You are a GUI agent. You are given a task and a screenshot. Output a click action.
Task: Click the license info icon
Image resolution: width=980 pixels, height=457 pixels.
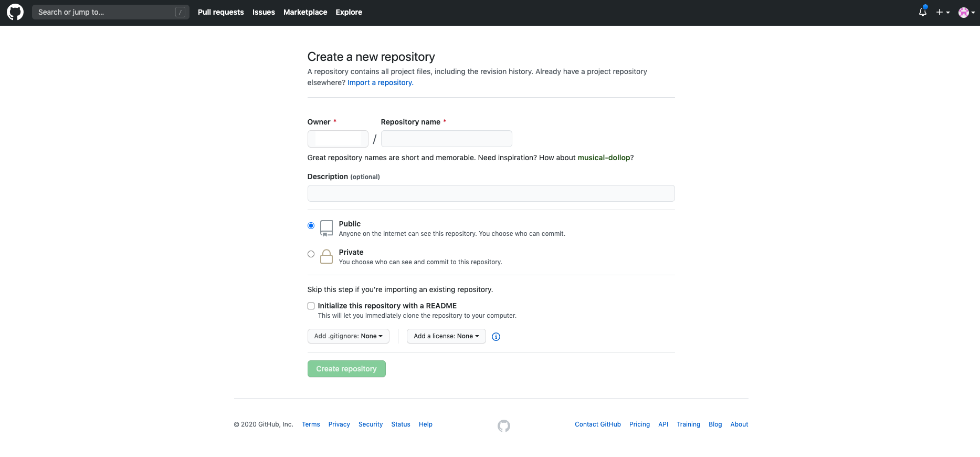(496, 337)
